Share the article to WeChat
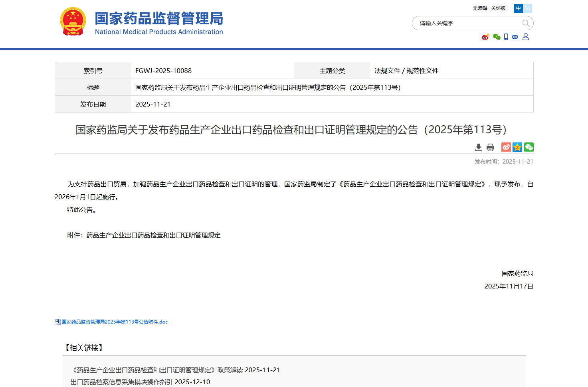The image size is (588, 387). coord(529,147)
